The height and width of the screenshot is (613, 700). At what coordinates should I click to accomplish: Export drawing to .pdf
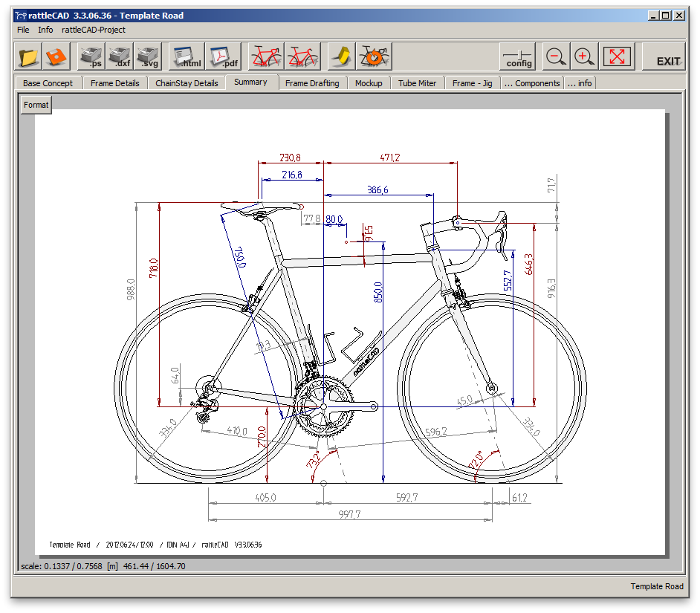coord(222,56)
